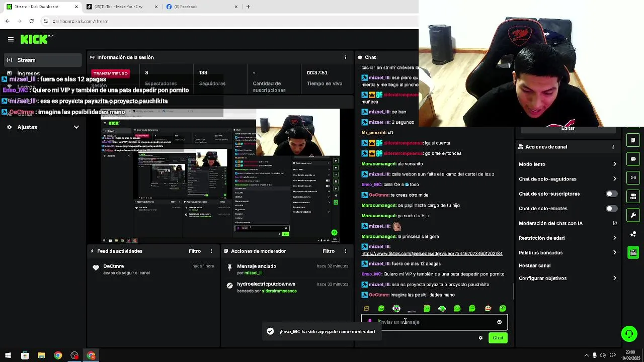Open the wrench tools icon in right sidebar
Image resolution: width=644 pixels, height=362 pixels.
633,215
